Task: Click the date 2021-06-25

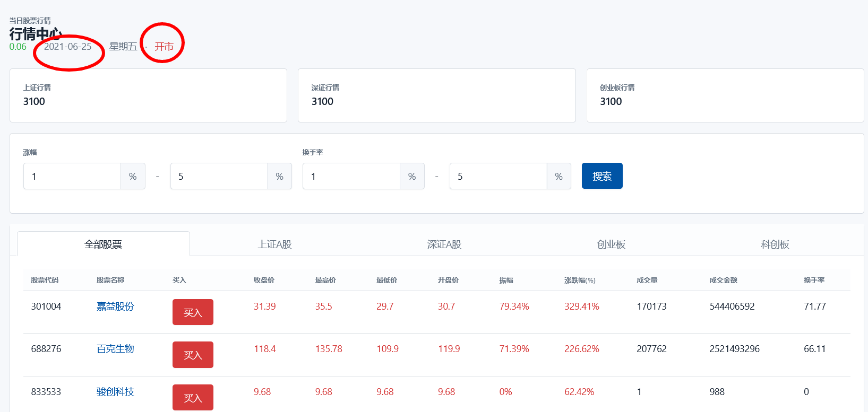Action: [67, 47]
